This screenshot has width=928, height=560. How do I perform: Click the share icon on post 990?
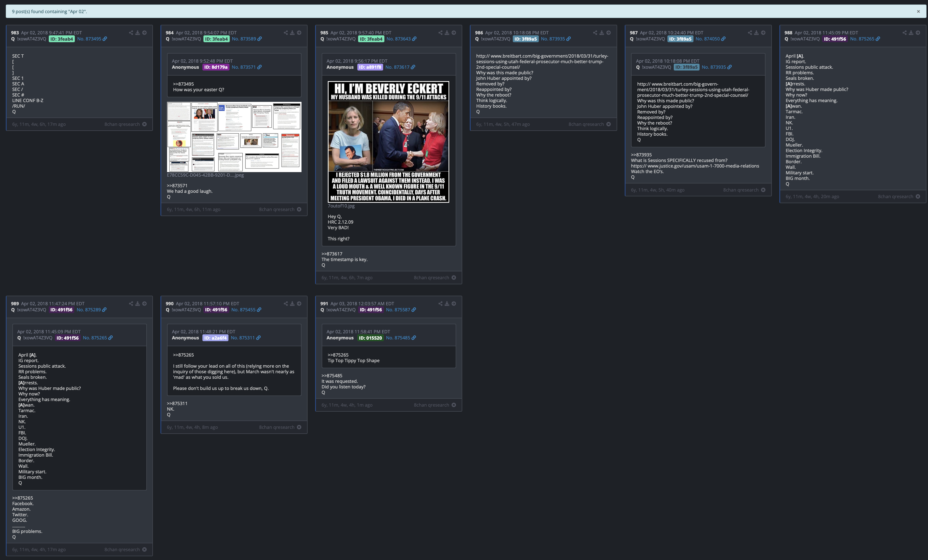286,304
